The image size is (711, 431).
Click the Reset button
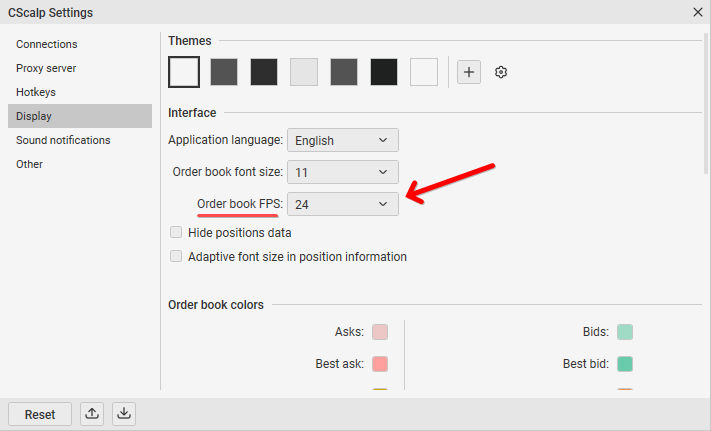click(x=40, y=414)
